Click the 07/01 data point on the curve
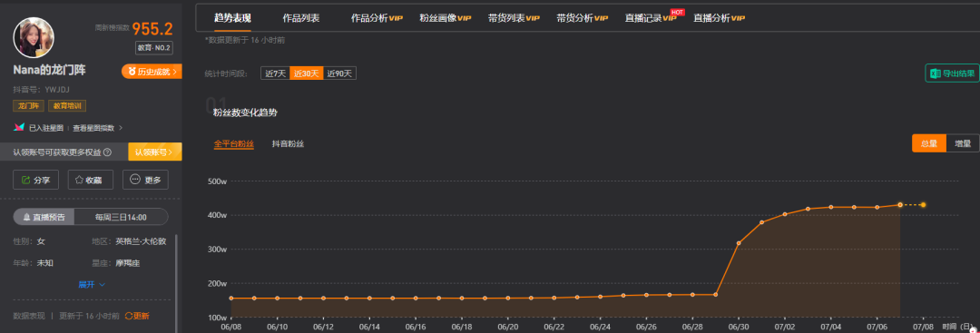Image resolution: width=980 pixels, height=333 pixels. point(762,222)
